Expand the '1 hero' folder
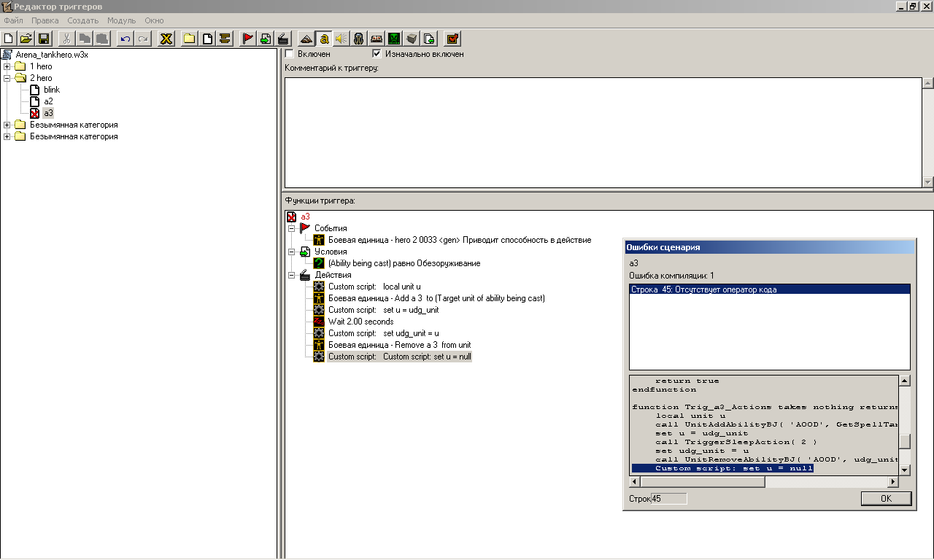 tap(7, 66)
